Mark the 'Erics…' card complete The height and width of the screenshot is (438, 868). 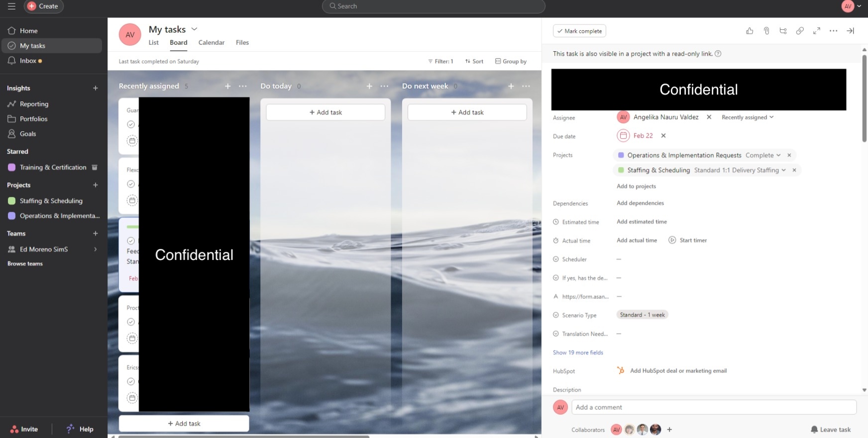click(x=131, y=381)
